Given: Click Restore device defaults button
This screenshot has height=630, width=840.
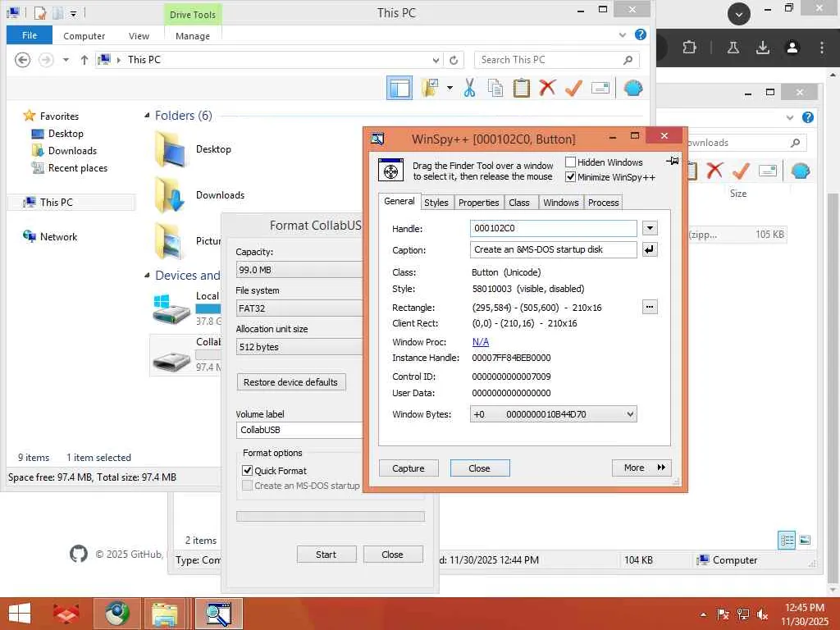Looking at the screenshot, I should point(291,382).
